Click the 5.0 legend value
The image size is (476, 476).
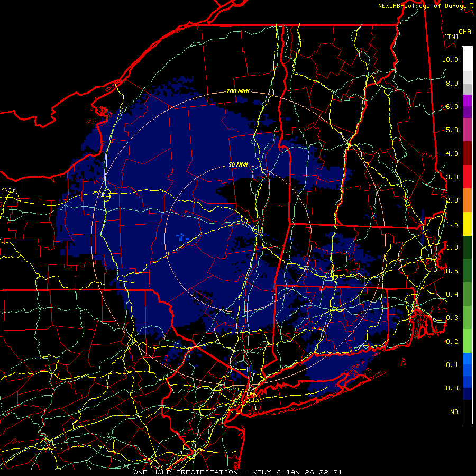coord(452,130)
